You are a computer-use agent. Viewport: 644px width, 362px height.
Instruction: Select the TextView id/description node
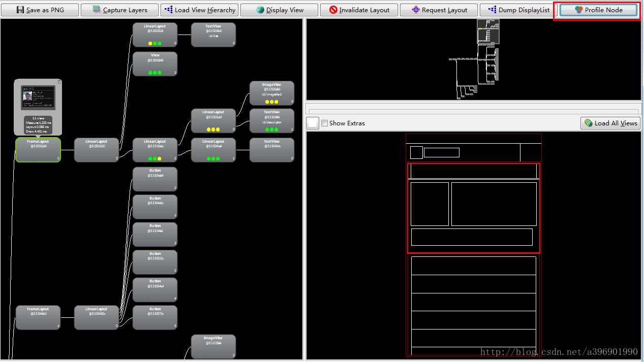click(272, 121)
